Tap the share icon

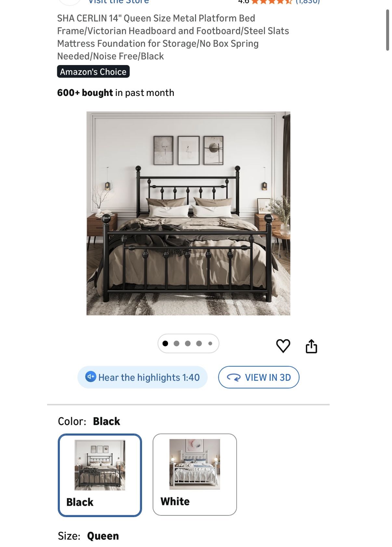click(x=311, y=346)
